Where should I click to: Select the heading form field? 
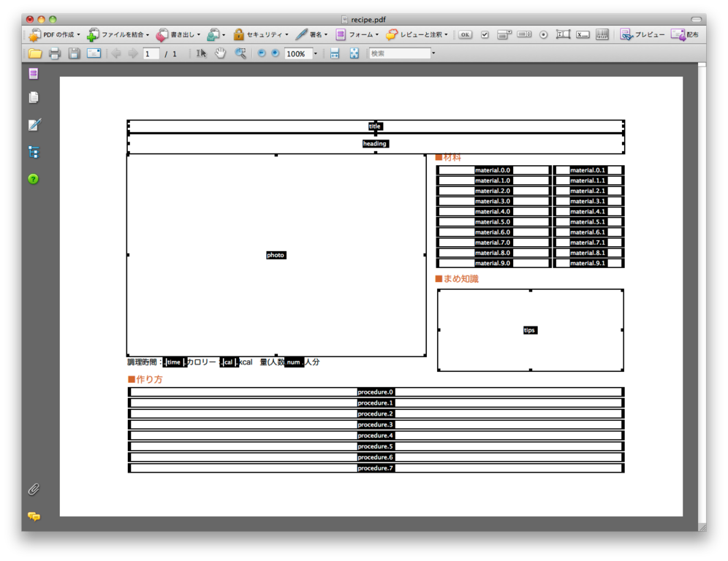(376, 143)
